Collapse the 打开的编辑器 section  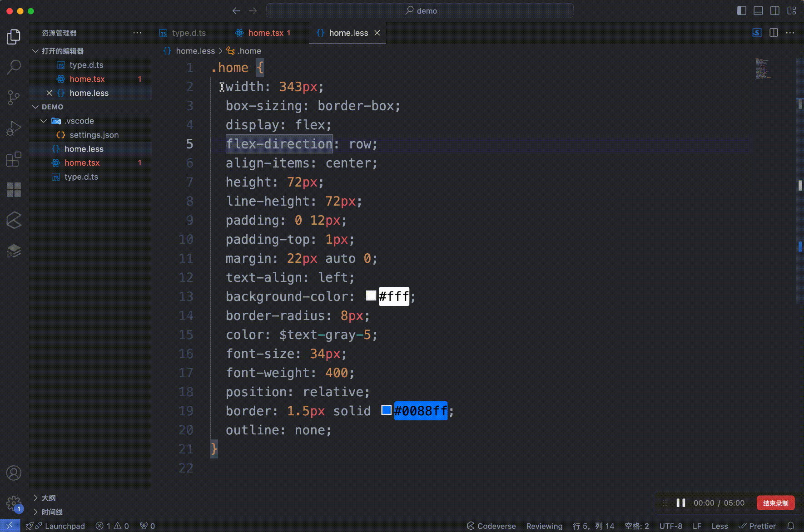(x=35, y=51)
